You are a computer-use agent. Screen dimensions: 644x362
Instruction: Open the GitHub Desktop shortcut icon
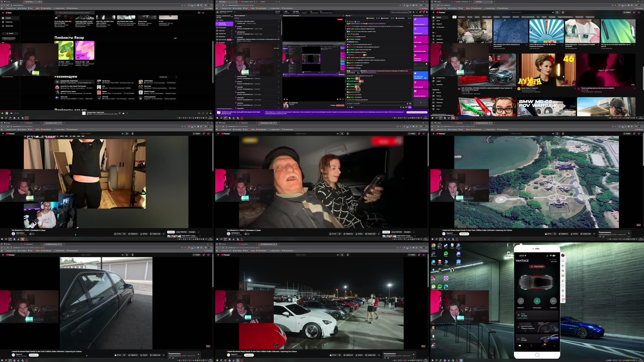tap(452, 270)
